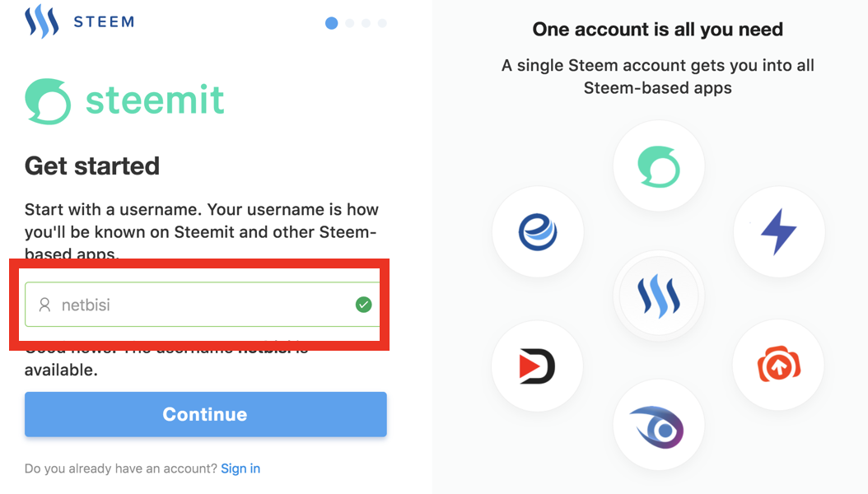The width and height of the screenshot is (868, 494).
Task: Click the STEEM wordmark text in header
Action: pyautogui.click(x=104, y=22)
